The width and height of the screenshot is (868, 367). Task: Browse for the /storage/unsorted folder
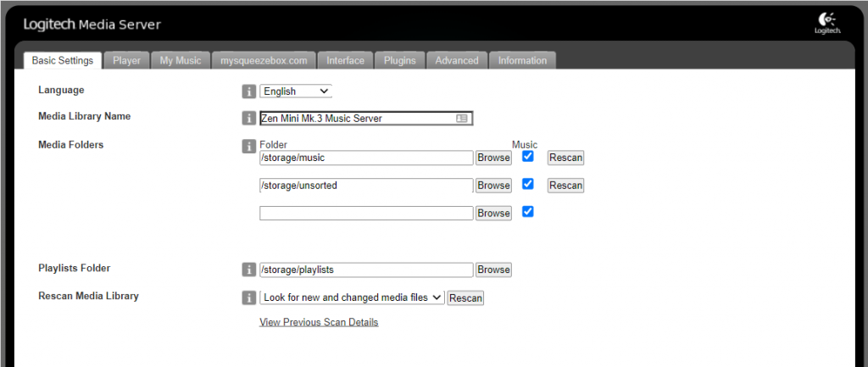click(493, 186)
